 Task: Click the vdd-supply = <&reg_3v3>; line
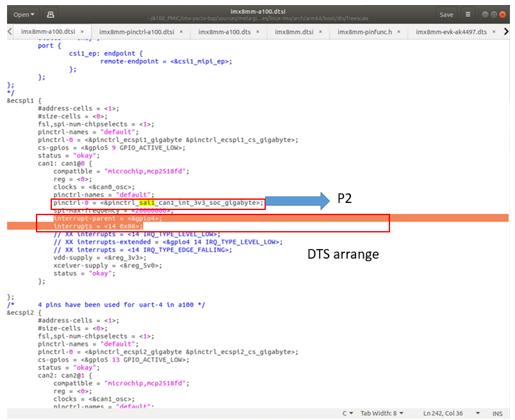100,257
